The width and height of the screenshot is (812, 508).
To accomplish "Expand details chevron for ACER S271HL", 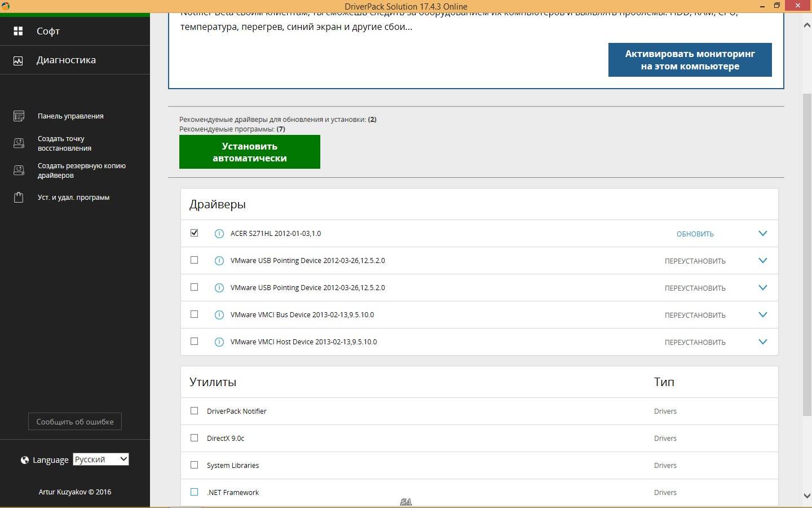I will pos(763,234).
